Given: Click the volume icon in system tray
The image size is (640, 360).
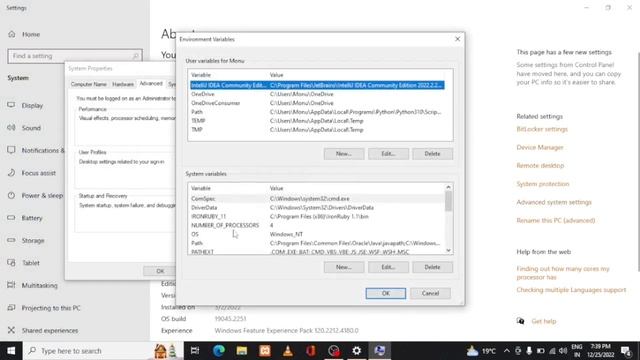Looking at the screenshot, I should (x=563, y=351).
